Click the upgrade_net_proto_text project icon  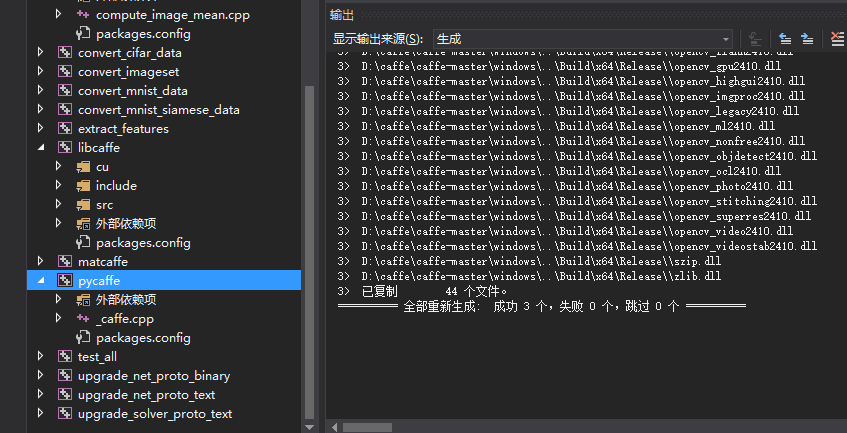click(x=65, y=395)
